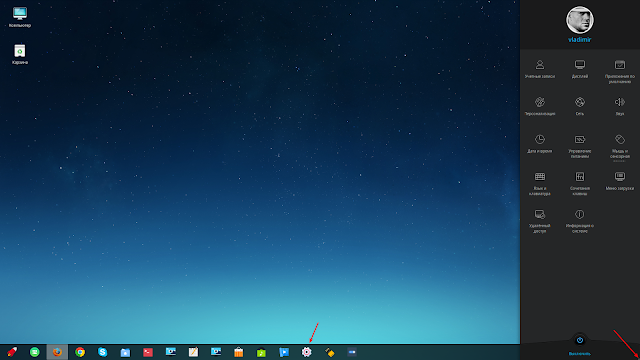640x360 pixels.
Task: Open Меню загрузки (Boot menu) module
Action: pyautogui.click(x=620, y=182)
